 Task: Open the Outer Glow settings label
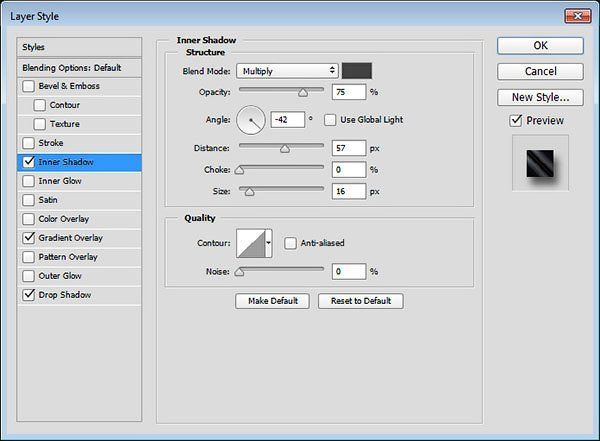pos(60,276)
